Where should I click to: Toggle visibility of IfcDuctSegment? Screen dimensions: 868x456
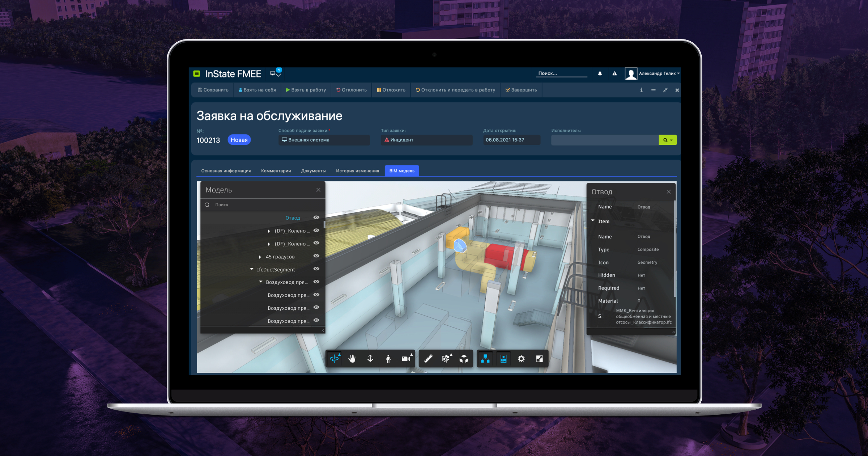316,269
